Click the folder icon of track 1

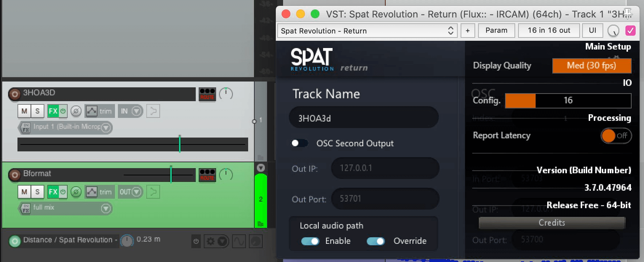(x=261, y=157)
